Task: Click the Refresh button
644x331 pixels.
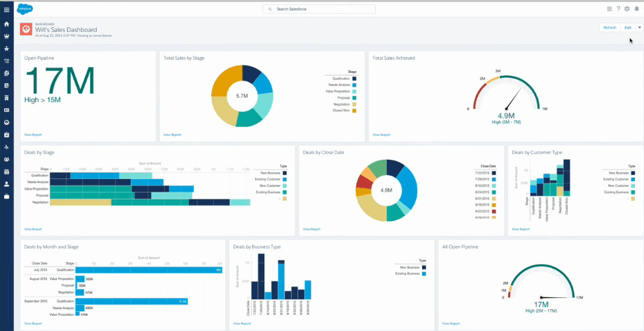Action: (610, 28)
